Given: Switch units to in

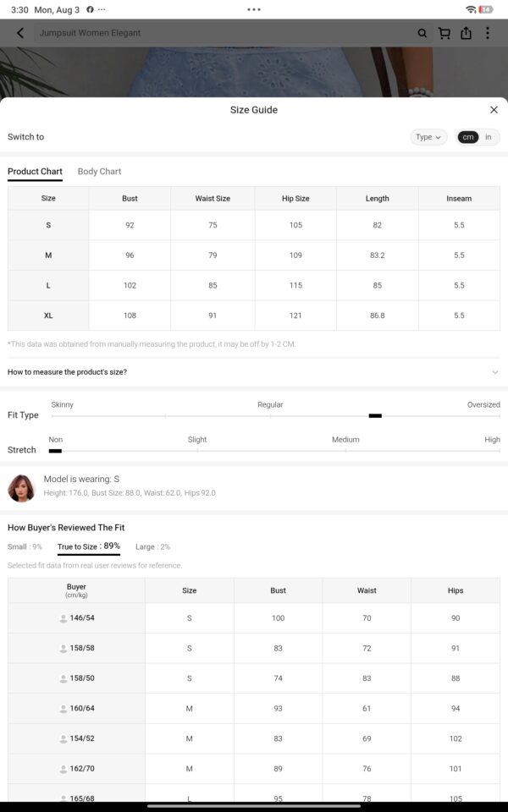Looking at the screenshot, I should 489,137.
